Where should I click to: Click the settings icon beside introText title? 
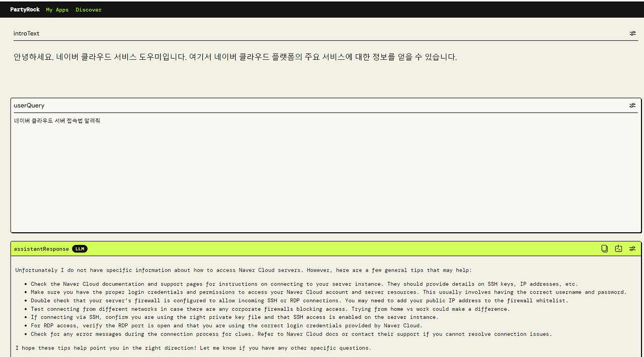tap(632, 33)
